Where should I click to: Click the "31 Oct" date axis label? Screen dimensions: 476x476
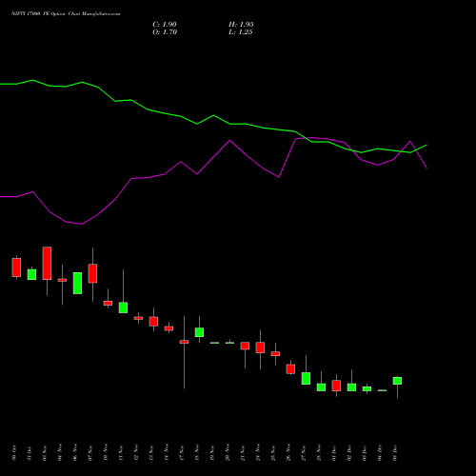point(30,453)
